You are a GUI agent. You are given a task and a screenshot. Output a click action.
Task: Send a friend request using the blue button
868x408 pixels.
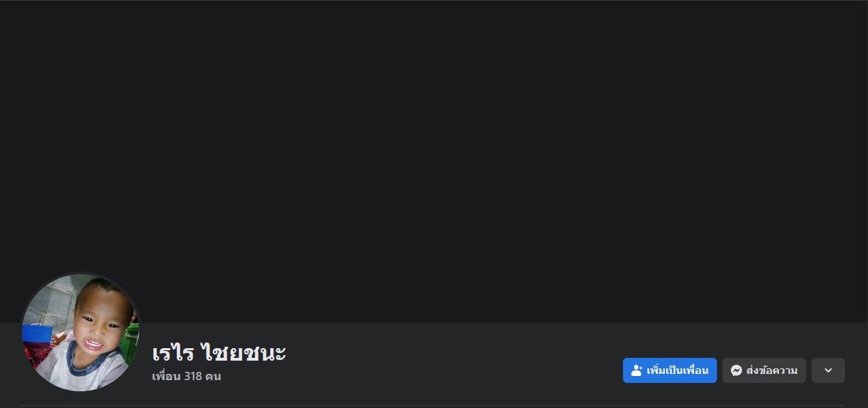tap(670, 370)
